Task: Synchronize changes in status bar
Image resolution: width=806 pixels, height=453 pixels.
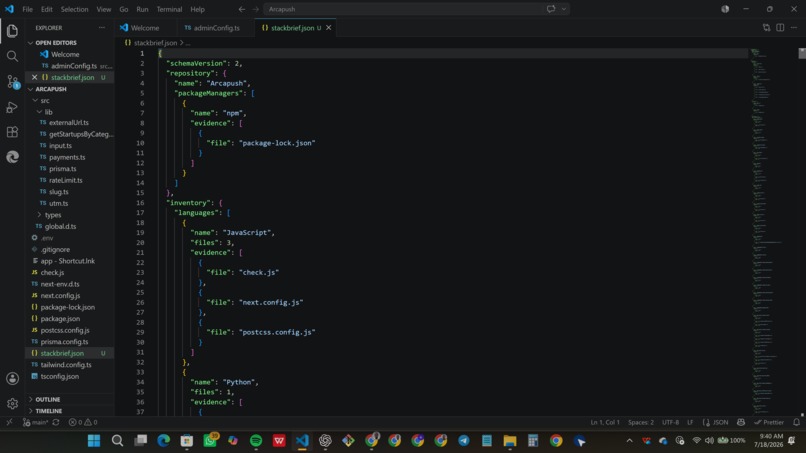Action: [x=56, y=422]
